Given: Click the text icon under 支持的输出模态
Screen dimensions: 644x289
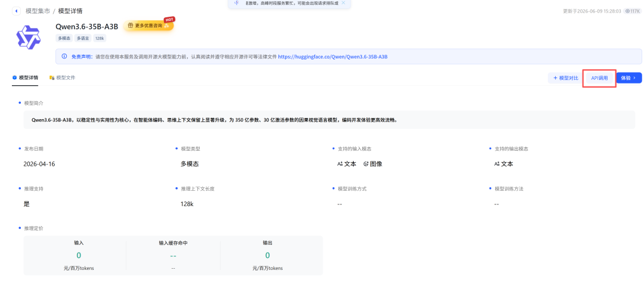Looking at the screenshot, I should (x=497, y=164).
